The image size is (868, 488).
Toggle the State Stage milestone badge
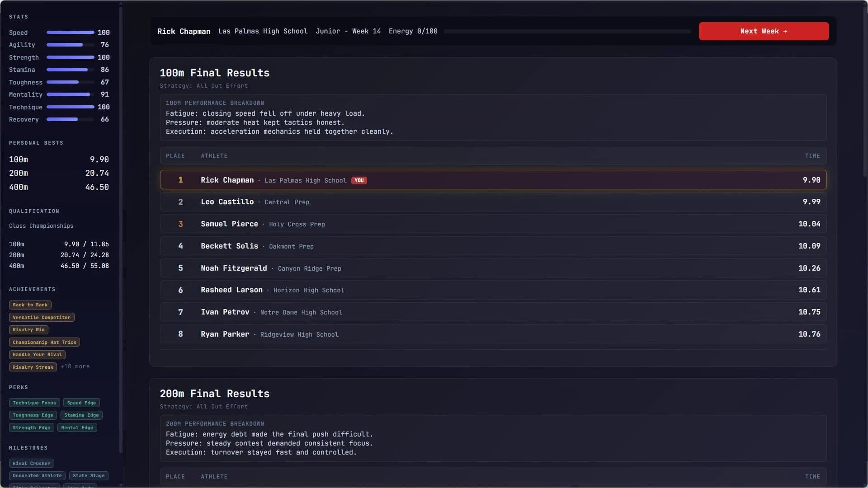pyautogui.click(x=89, y=475)
